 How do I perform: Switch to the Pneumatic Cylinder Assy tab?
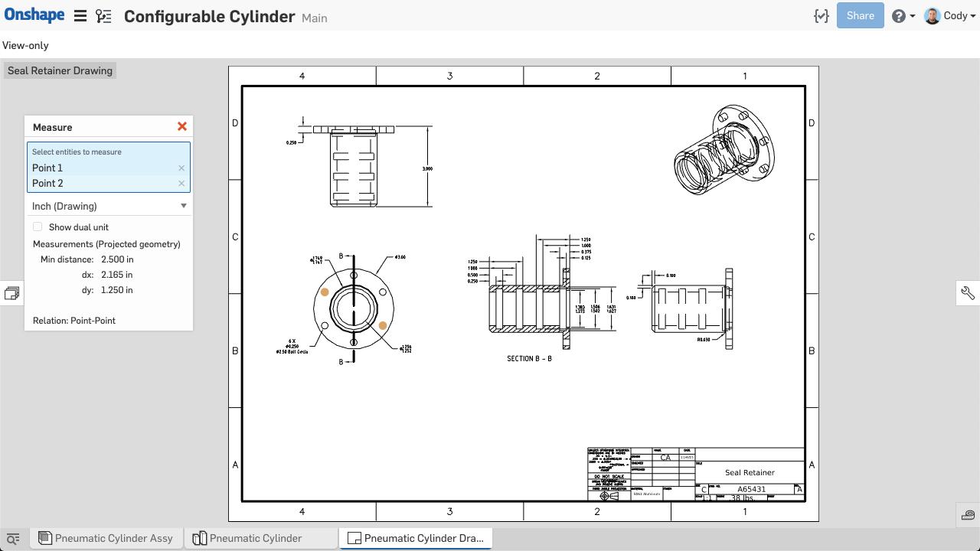point(106,538)
